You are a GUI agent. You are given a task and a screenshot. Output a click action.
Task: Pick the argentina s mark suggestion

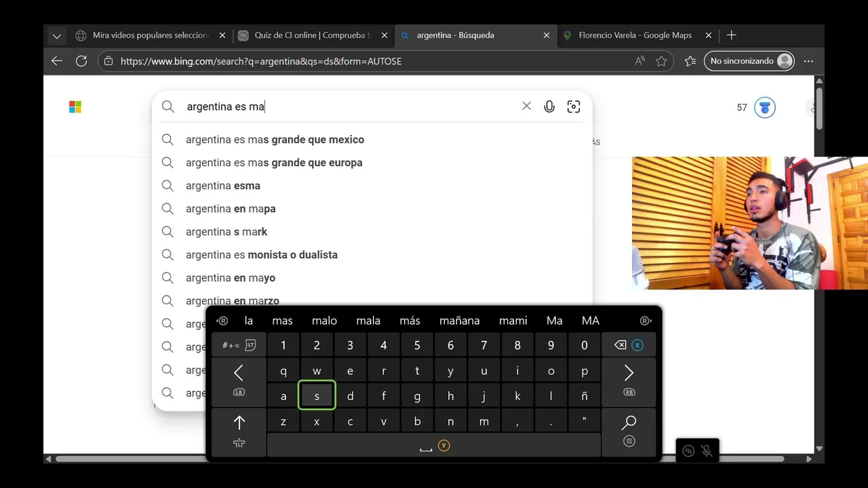click(x=372, y=232)
